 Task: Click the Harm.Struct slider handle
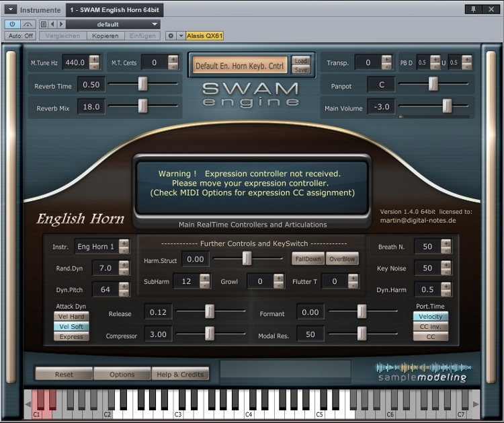point(247,258)
